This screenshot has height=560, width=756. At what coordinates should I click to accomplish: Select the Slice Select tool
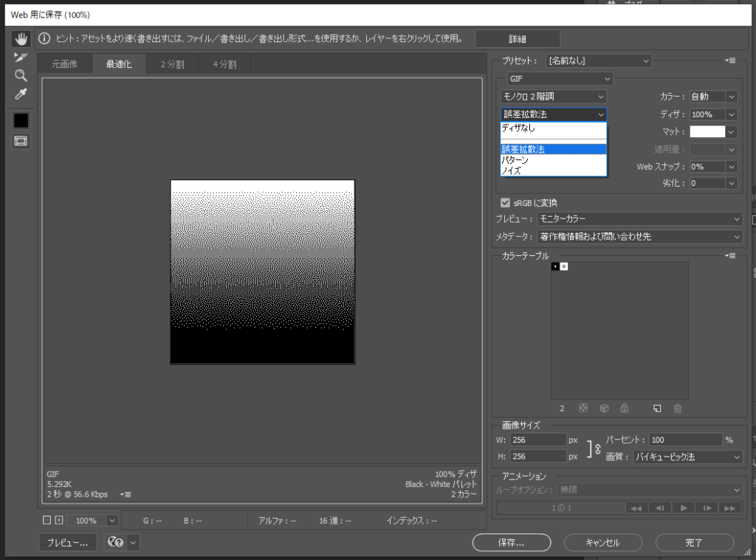21,57
